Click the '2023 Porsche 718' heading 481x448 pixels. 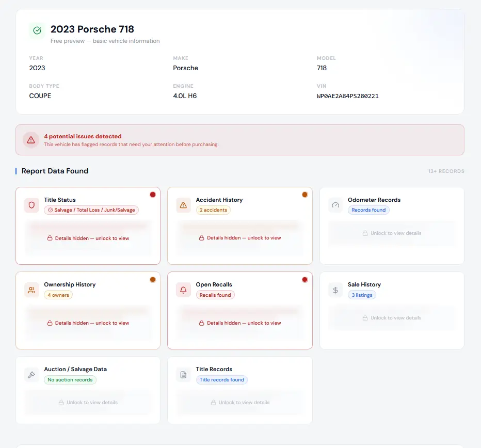pos(92,29)
